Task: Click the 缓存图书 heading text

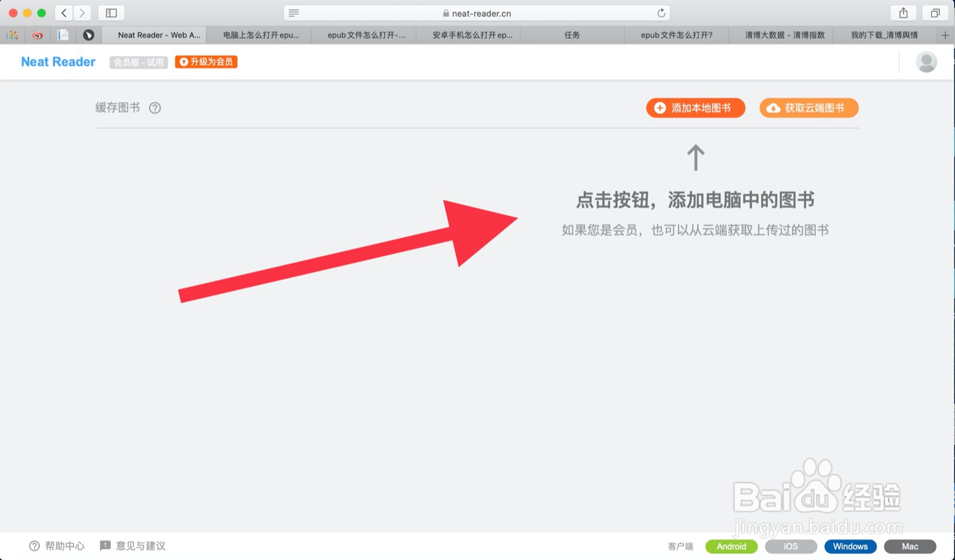Action: pyautogui.click(x=118, y=108)
